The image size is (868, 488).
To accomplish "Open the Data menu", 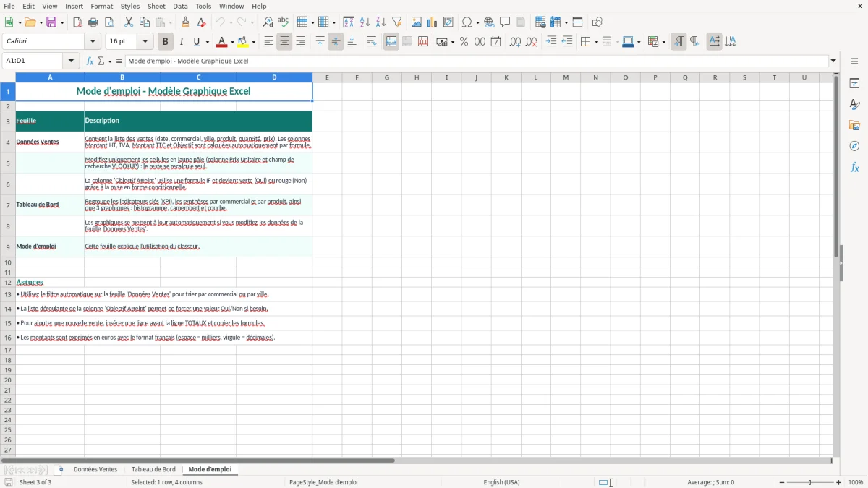I will [180, 6].
